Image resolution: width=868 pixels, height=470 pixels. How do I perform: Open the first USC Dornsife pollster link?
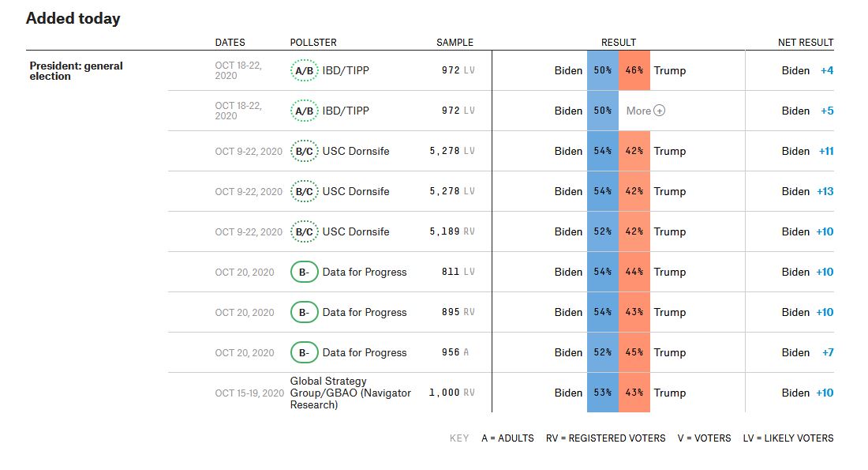click(x=356, y=151)
